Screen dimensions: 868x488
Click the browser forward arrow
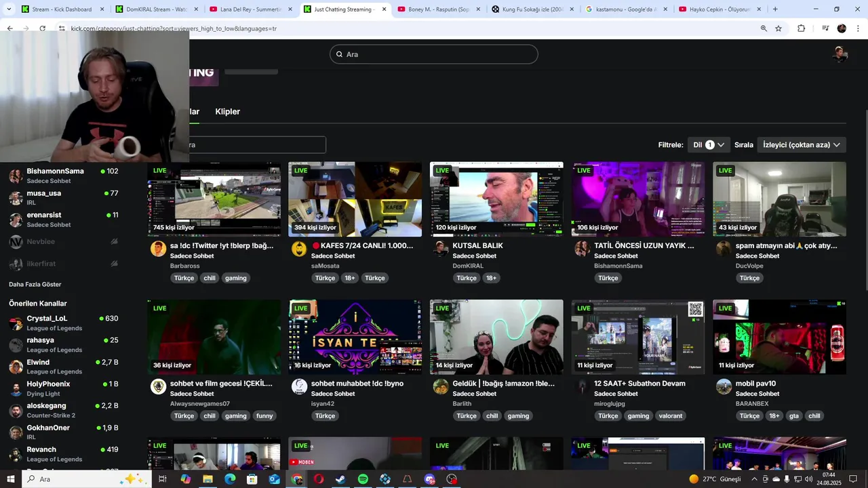click(x=26, y=28)
